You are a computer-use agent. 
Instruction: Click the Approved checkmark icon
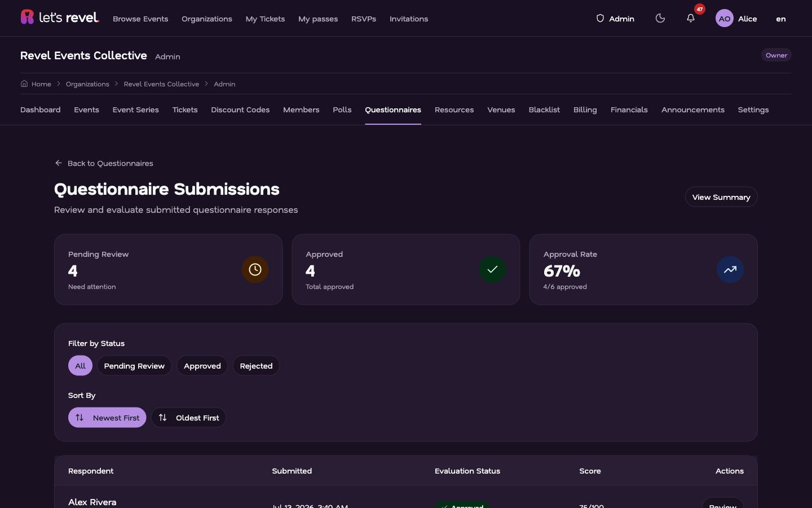492,270
